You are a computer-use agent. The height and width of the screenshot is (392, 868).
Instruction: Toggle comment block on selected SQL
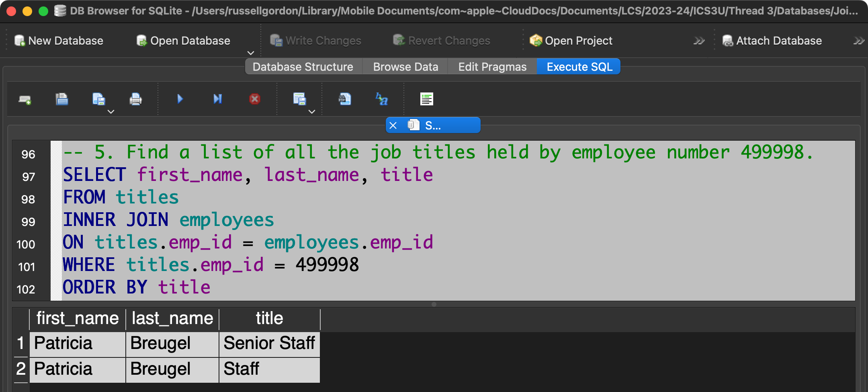pos(426,99)
